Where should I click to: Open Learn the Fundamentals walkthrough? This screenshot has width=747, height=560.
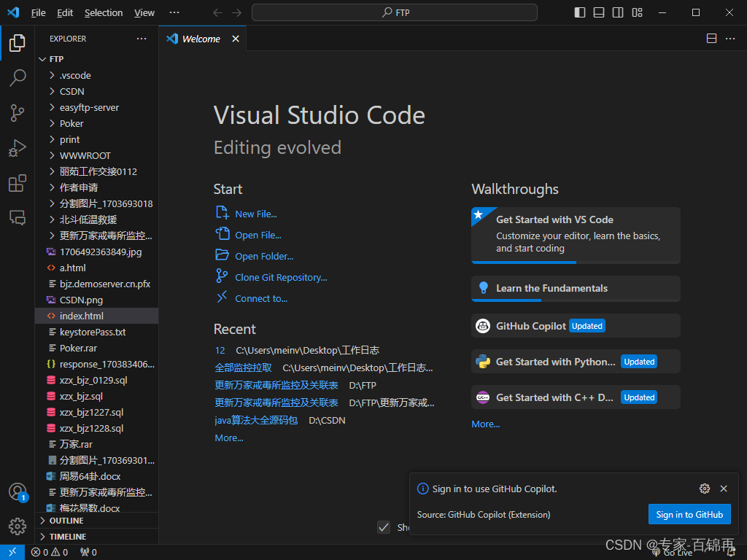(x=576, y=289)
